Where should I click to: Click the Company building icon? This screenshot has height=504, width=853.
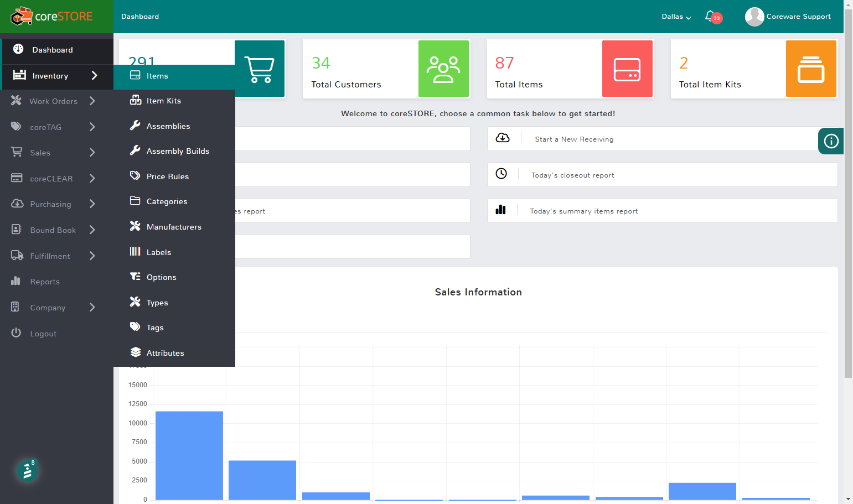pos(15,306)
